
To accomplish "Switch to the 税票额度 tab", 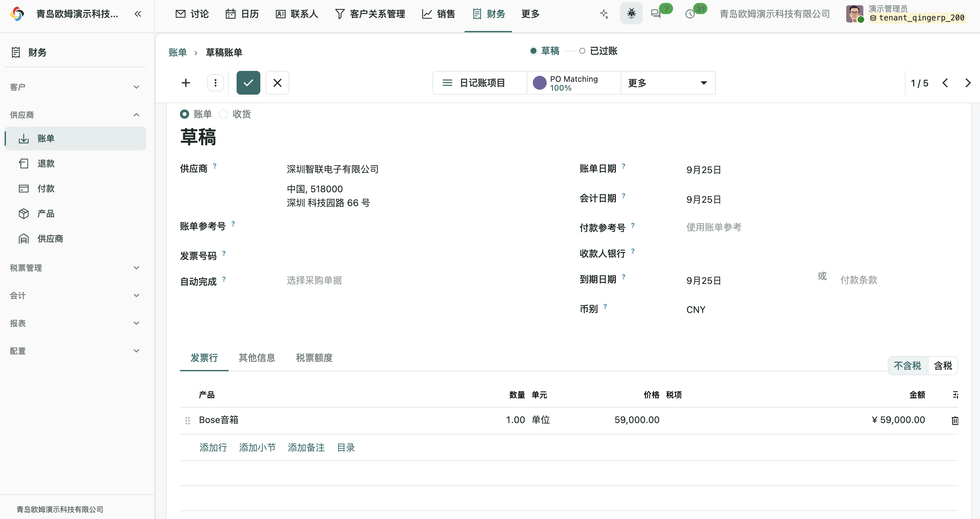I will click(x=314, y=357).
